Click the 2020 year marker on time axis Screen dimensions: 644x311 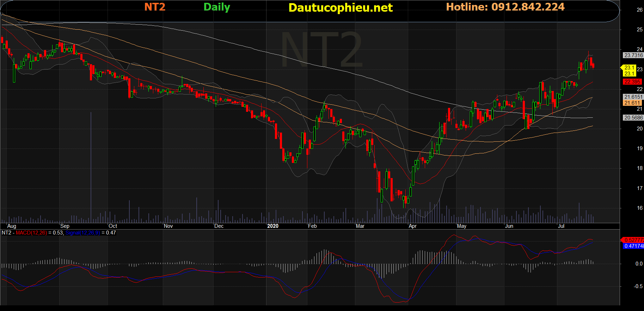[272, 226]
